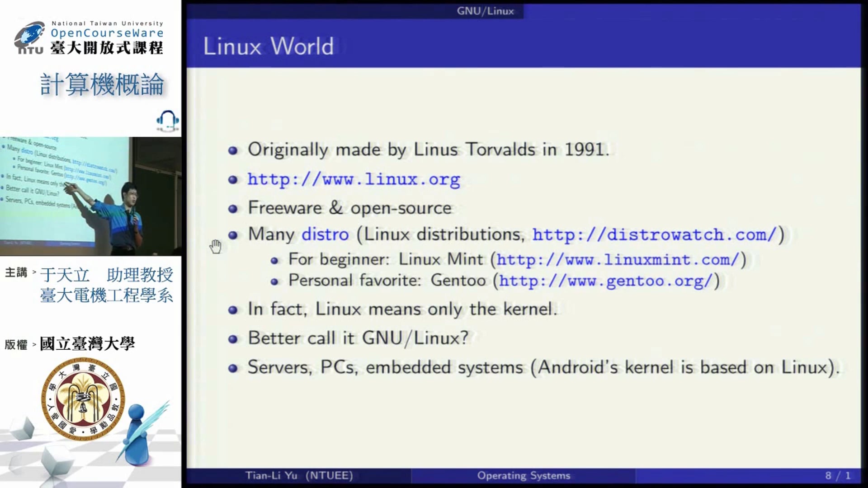Image resolution: width=868 pixels, height=488 pixels.
Task: Click the slide page number 8 / 1
Action: click(x=837, y=475)
